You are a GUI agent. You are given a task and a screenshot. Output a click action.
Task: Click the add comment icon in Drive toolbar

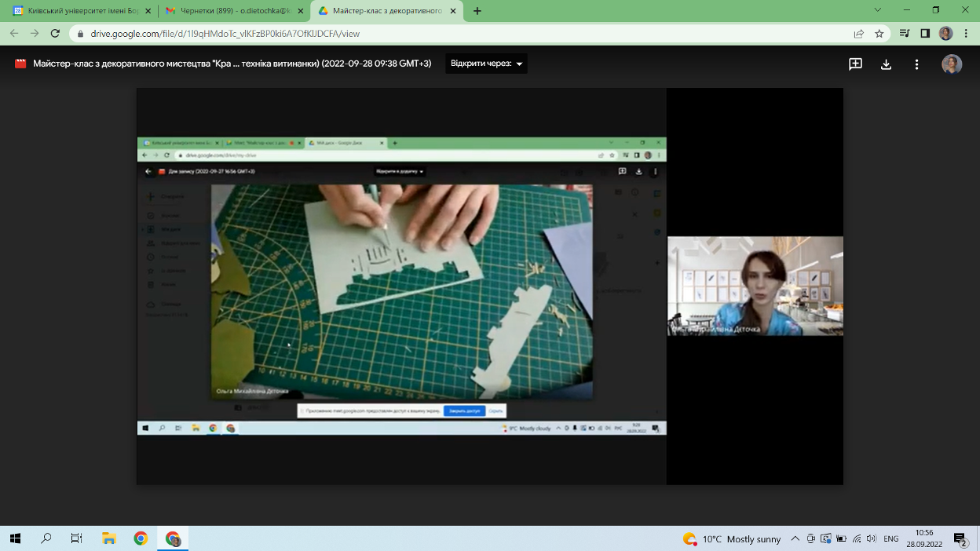(x=855, y=64)
